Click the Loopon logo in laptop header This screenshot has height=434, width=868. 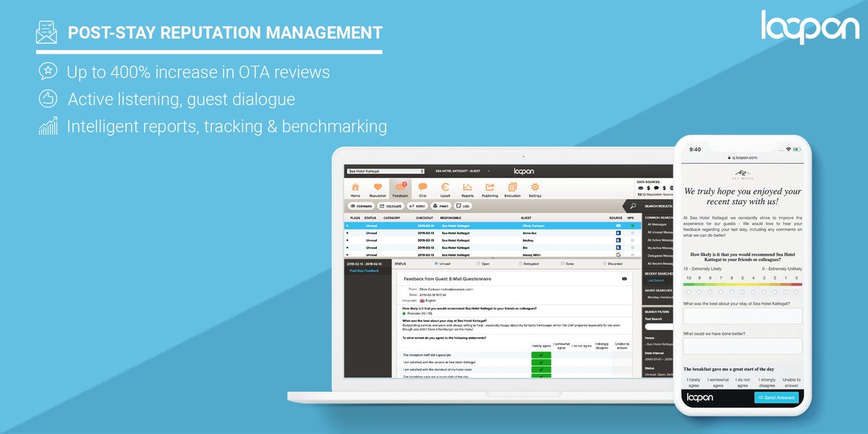[x=524, y=171]
